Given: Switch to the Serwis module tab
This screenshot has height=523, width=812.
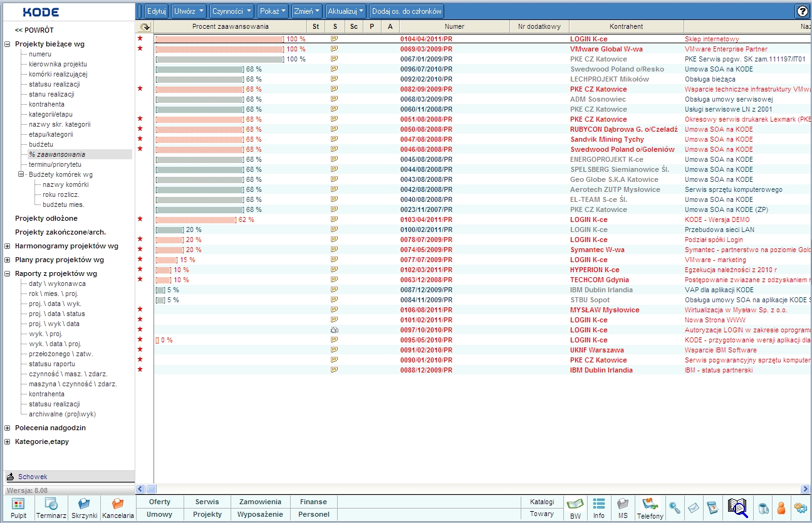Looking at the screenshot, I should 207,502.
